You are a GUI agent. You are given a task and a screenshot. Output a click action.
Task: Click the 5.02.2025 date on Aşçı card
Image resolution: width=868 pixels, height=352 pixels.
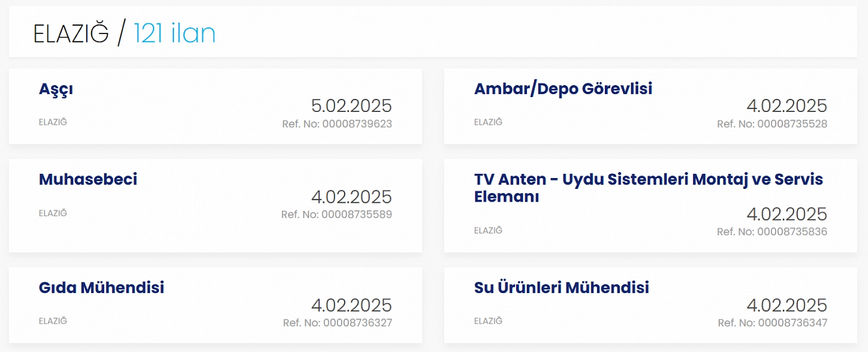click(351, 106)
